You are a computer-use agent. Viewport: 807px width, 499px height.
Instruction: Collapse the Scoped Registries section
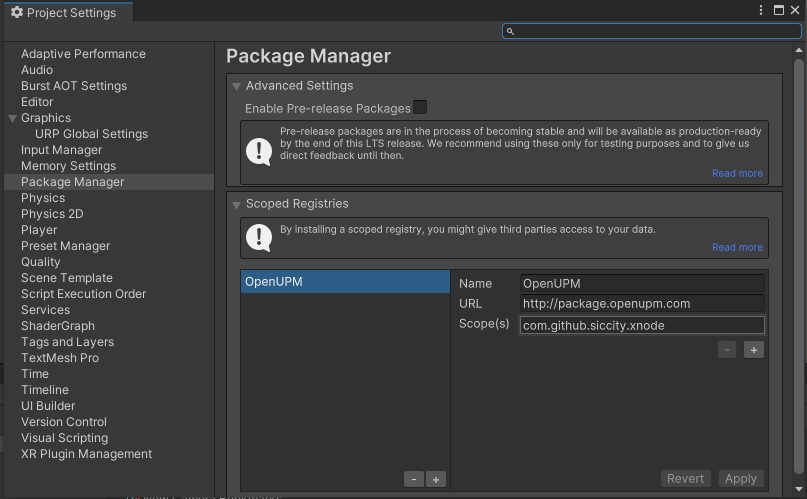(236, 204)
